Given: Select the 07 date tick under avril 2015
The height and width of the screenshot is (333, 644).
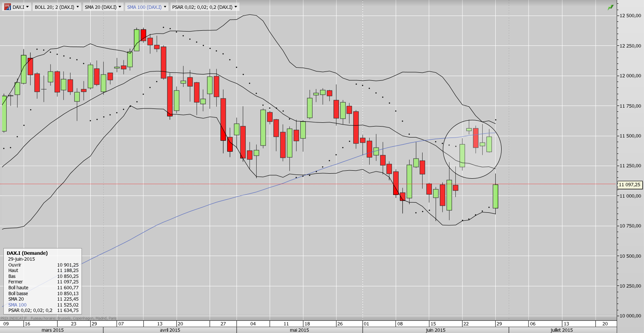Looking at the screenshot, I should pyautogui.click(x=121, y=324).
